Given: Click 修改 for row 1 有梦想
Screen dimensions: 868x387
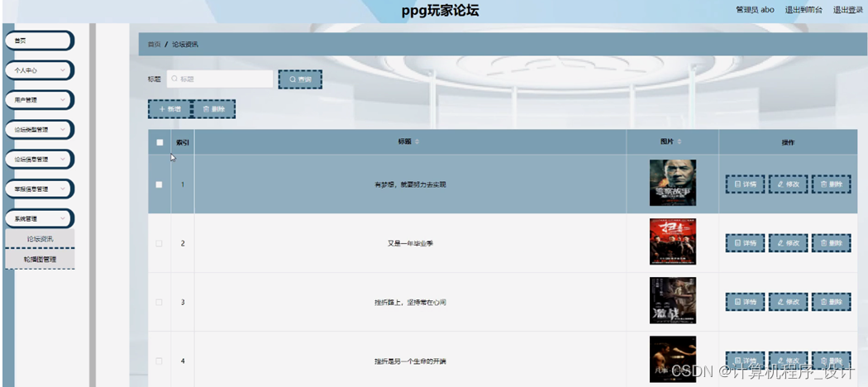Looking at the screenshot, I should [x=789, y=184].
